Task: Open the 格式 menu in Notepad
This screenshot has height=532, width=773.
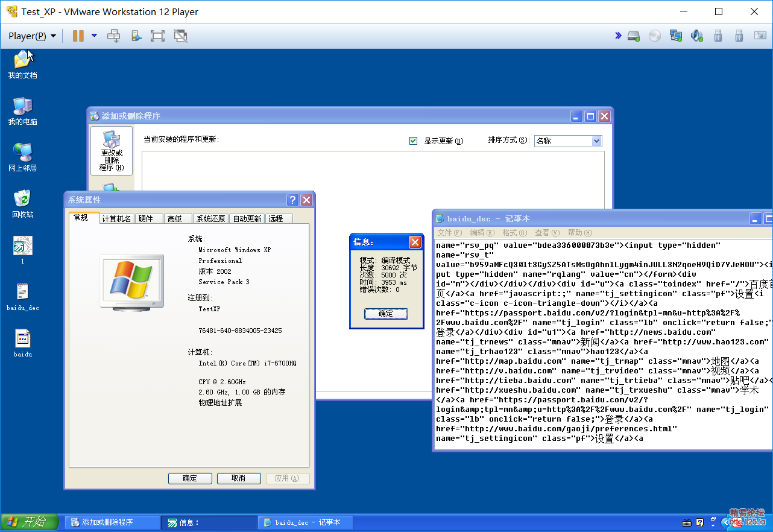Action: point(514,233)
